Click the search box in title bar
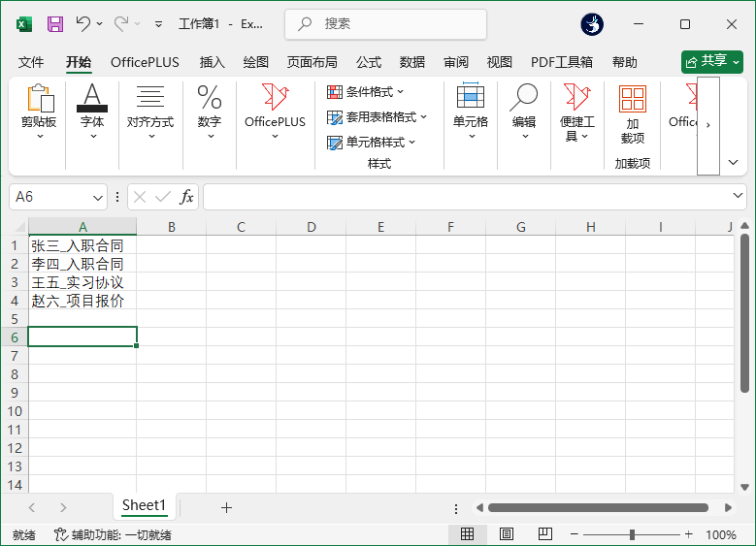The width and height of the screenshot is (756, 546). pyautogui.click(x=385, y=24)
